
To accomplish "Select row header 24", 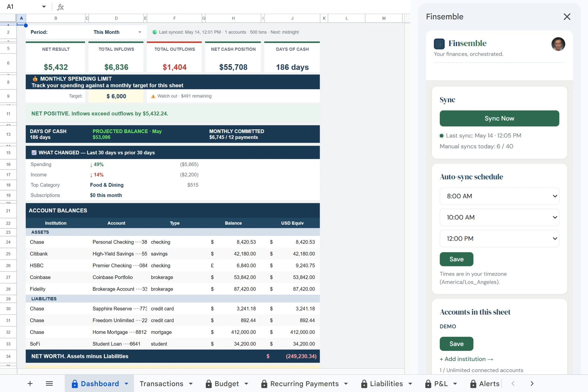I will (x=8, y=242).
